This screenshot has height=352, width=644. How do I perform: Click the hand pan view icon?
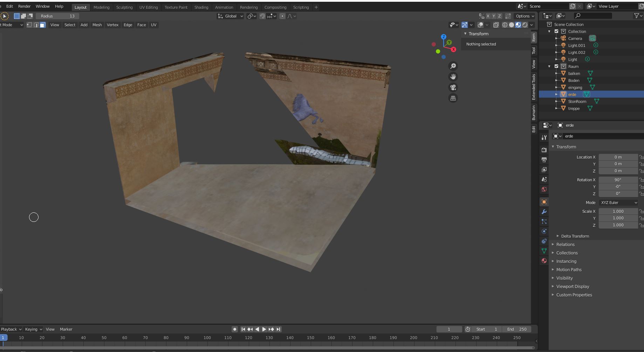[453, 77]
